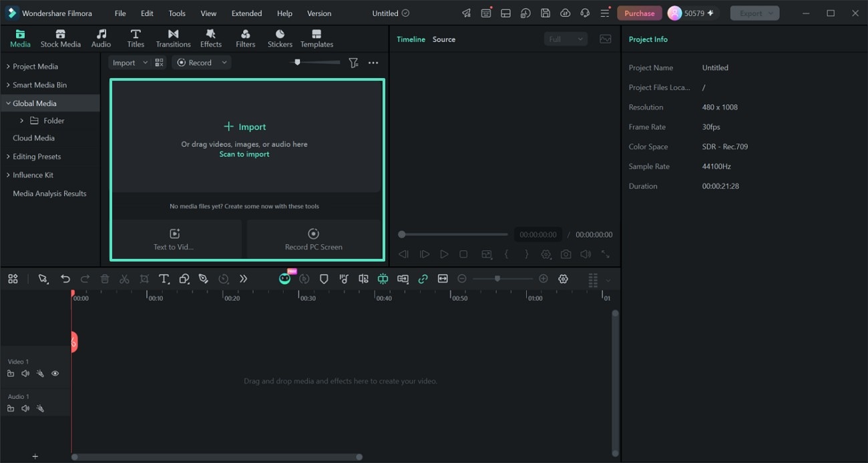Open the timeline layout grid icon
The height and width of the screenshot is (463, 868).
[x=592, y=280]
